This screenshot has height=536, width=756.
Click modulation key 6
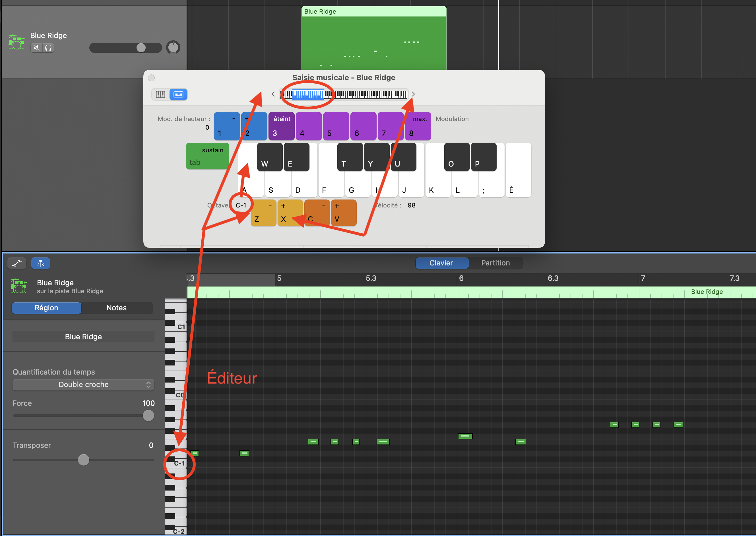(x=363, y=126)
